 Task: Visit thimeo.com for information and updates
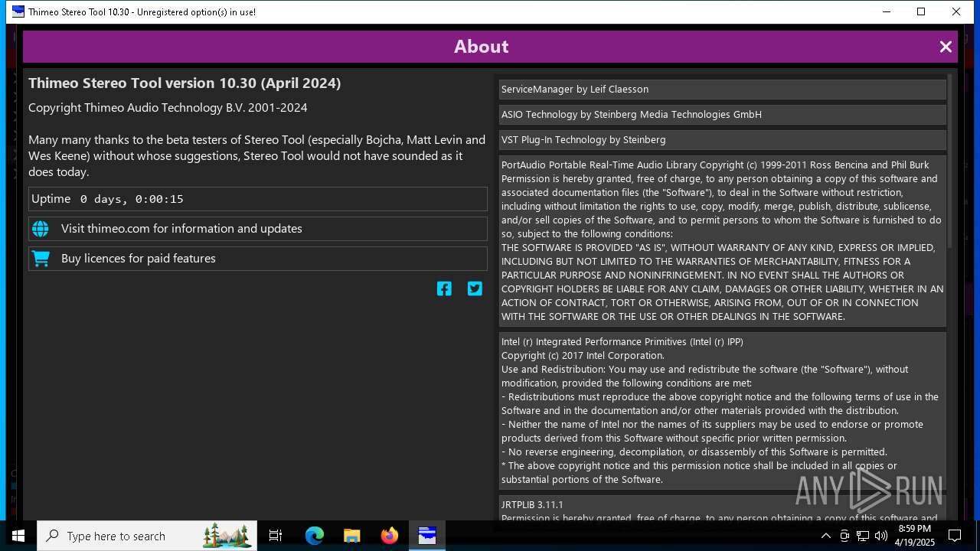click(x=258, y=229)
